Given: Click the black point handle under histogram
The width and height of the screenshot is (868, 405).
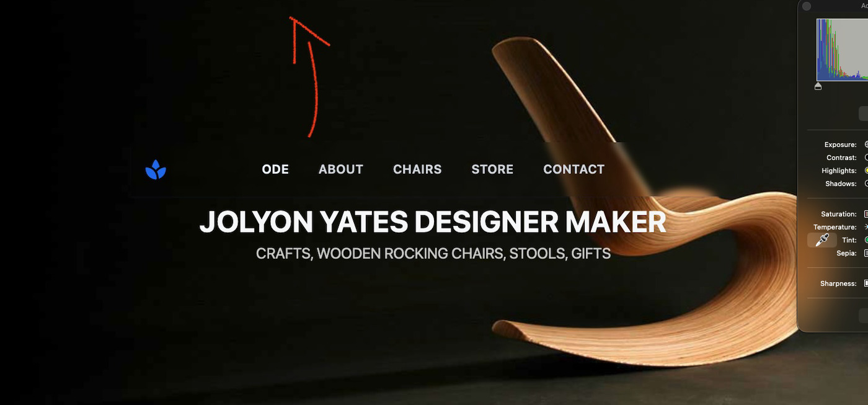Looking at the screenshot, I should point(818,86).
